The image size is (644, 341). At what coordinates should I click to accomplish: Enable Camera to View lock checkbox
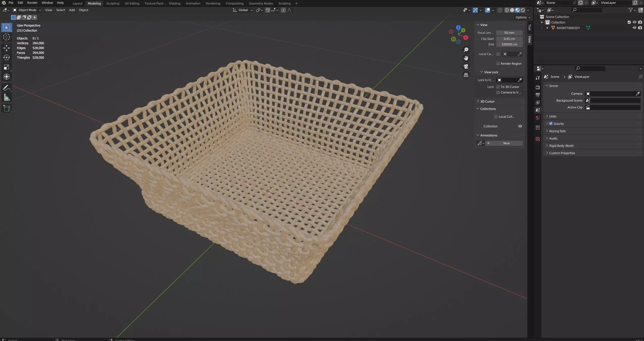pyautogui.click(x=498, y=93)
